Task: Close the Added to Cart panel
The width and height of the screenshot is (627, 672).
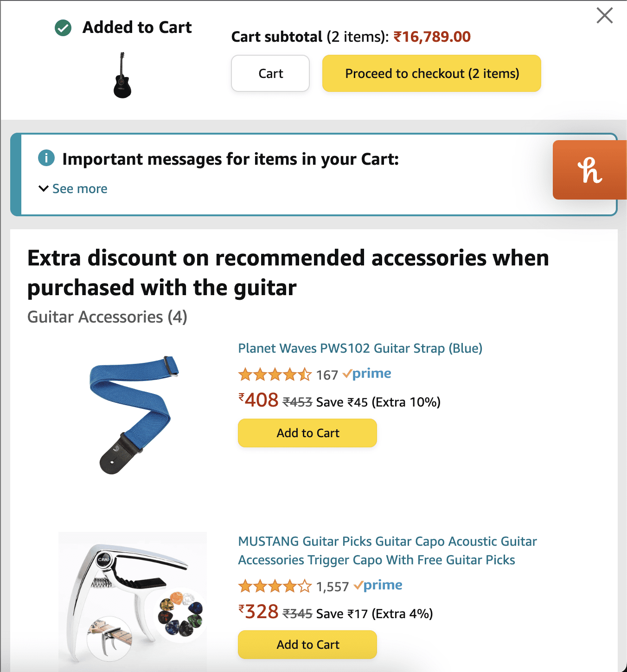Action: point(604,15)
